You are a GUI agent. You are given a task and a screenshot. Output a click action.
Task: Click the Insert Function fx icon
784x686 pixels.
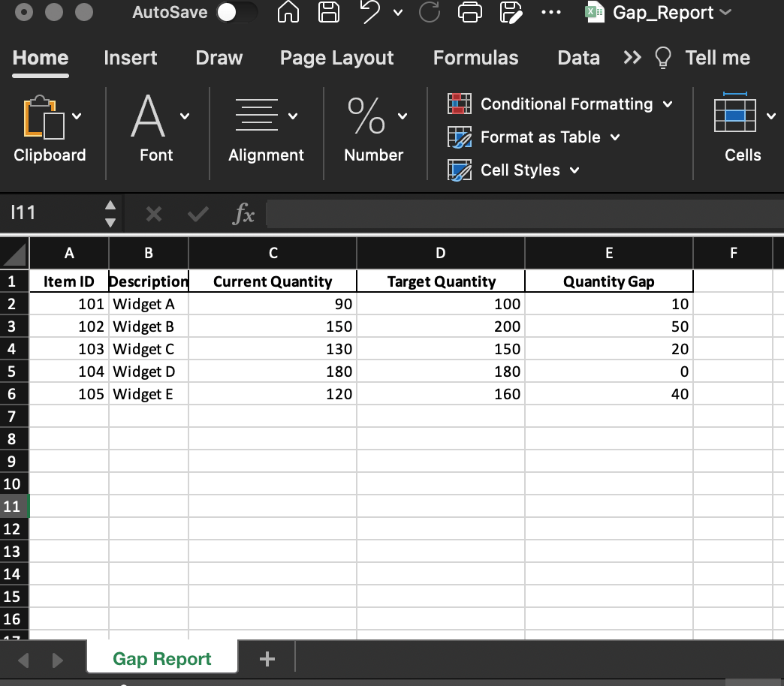tap(243, 215)
